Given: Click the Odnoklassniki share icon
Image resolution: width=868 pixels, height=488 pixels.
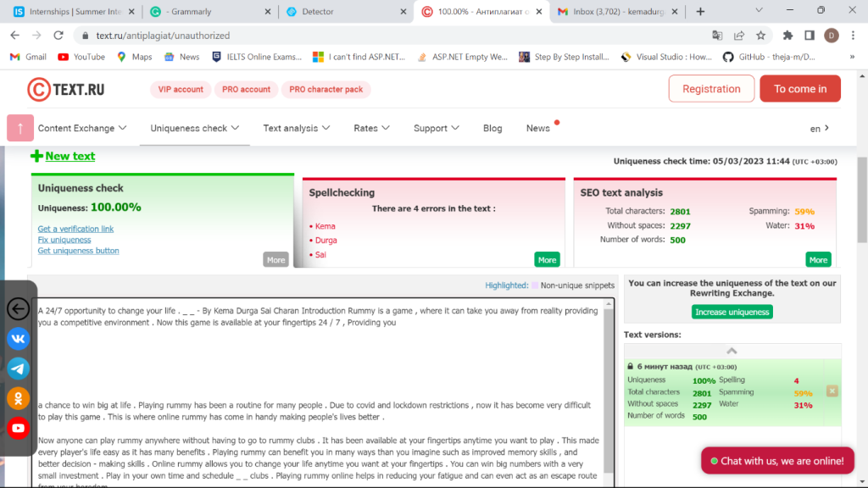Looking at the screenshot, I should (x=18, y=398).
